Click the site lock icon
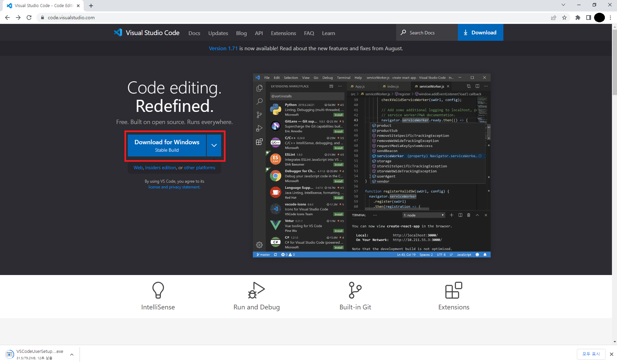The image size is (617, 364). coord(42,18)
